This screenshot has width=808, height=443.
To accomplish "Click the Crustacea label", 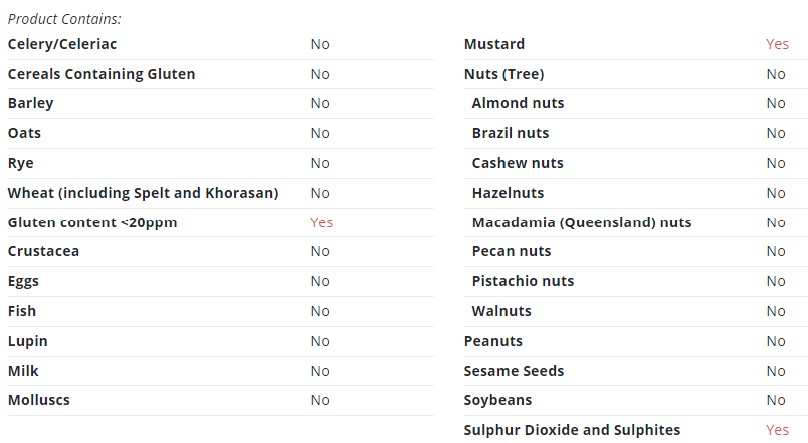I will pyautogui.click(x=43, y=251).
